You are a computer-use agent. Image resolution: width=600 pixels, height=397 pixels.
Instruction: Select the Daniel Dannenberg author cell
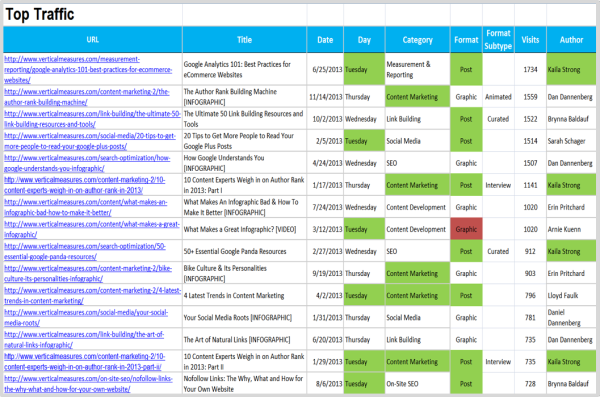coord(571,317)
